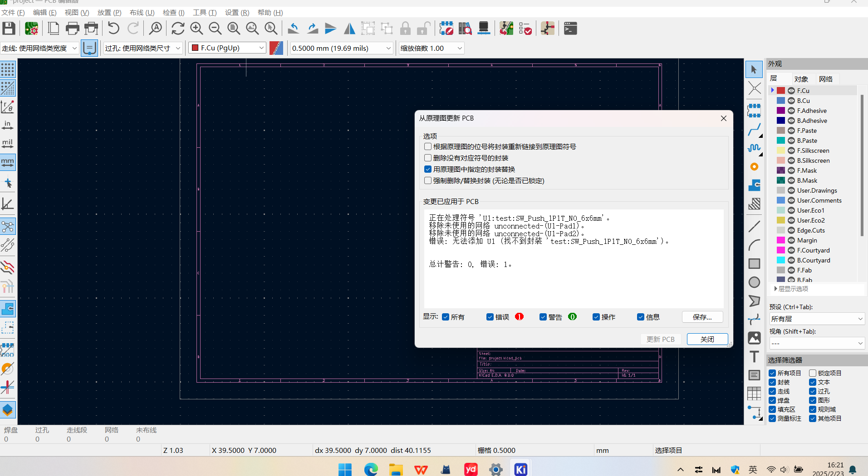Select the Draw circle tool
Image resolution: width=868 pixels, height=476 pixels.
(754, 282)
